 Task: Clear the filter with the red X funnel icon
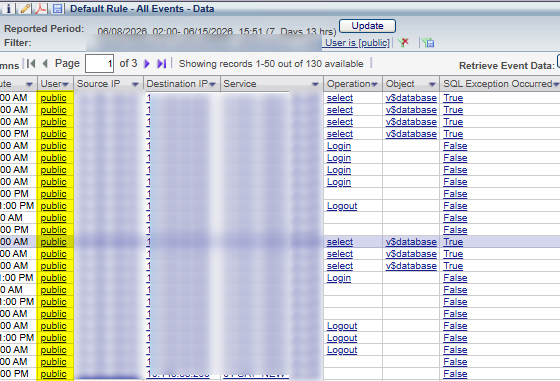pyautogui.click(x=404, y=43)
